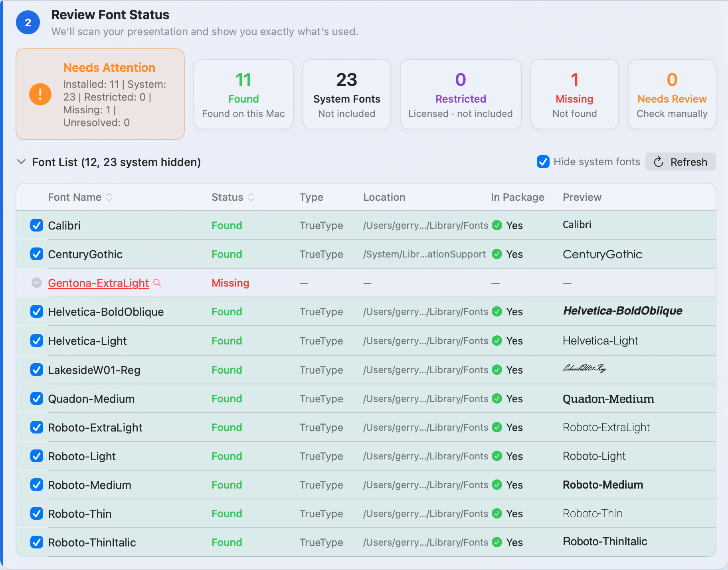Open the Gentona-ExtraLight missing font link
The image size is (728, 570).
(98, 283)
